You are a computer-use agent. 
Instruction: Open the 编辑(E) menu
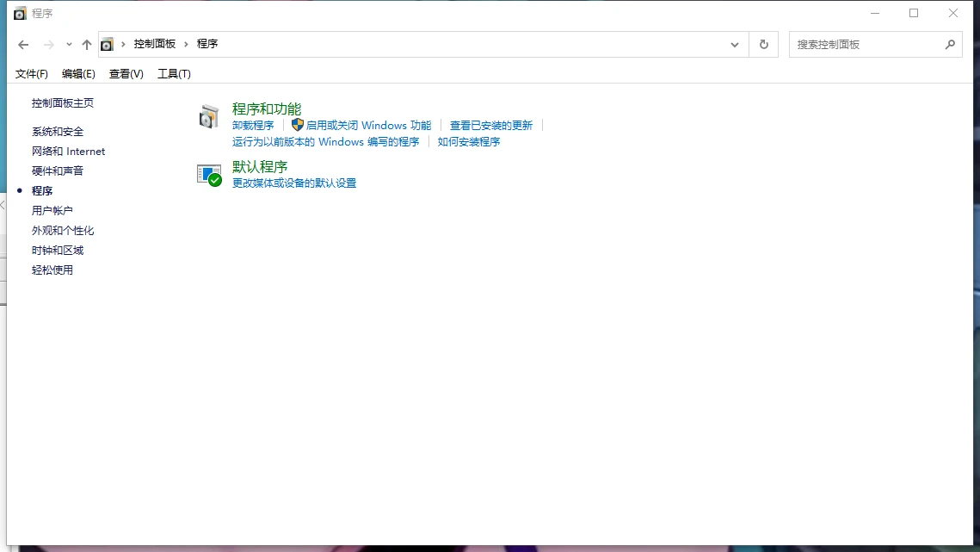coord(78,74)
